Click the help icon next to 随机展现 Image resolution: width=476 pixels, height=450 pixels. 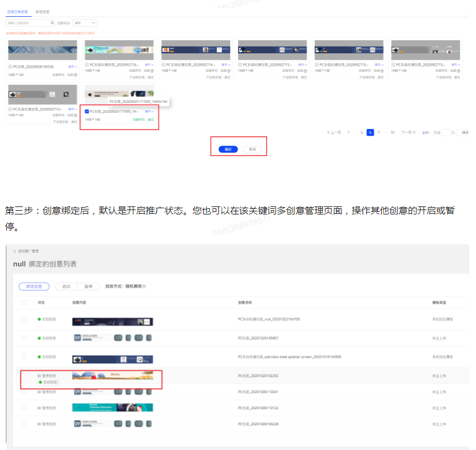[144, 286]
